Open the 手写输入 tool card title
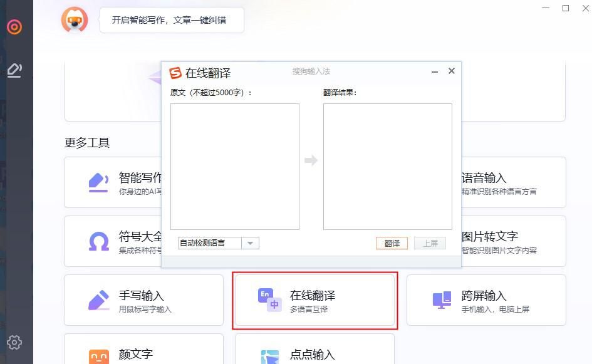The image size is (592, 364). (x=141, y=295)
